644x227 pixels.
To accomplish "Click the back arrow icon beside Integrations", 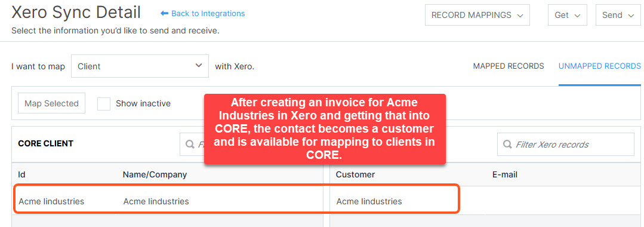I will 164,14.
